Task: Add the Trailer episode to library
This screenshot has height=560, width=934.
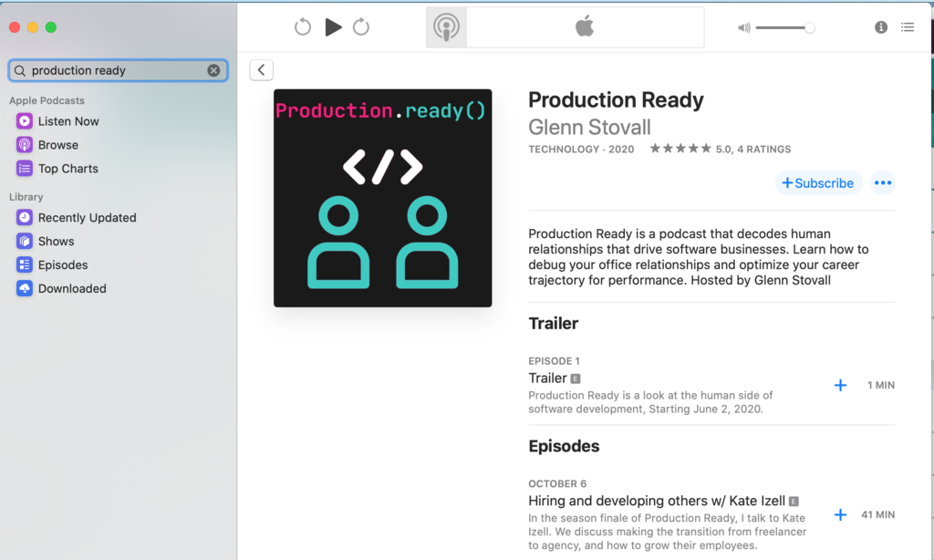Action: pos(840,386)
